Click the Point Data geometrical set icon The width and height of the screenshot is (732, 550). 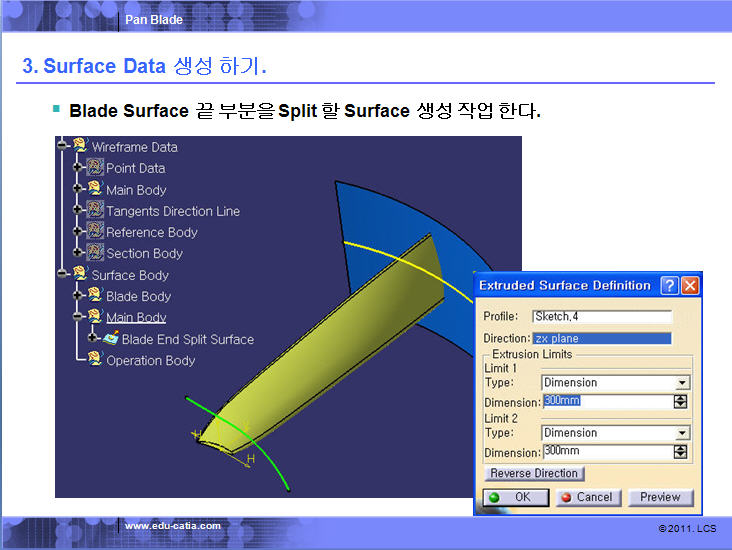(x=96, y=168)
